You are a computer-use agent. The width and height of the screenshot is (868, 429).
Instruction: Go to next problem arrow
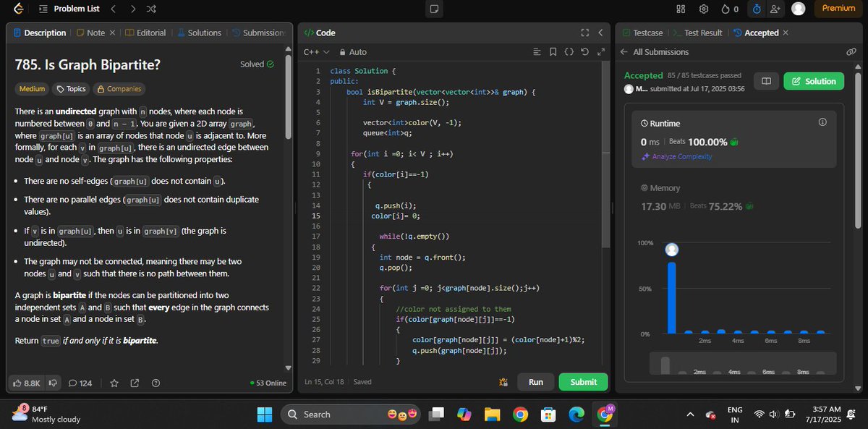tap(132, 9)
